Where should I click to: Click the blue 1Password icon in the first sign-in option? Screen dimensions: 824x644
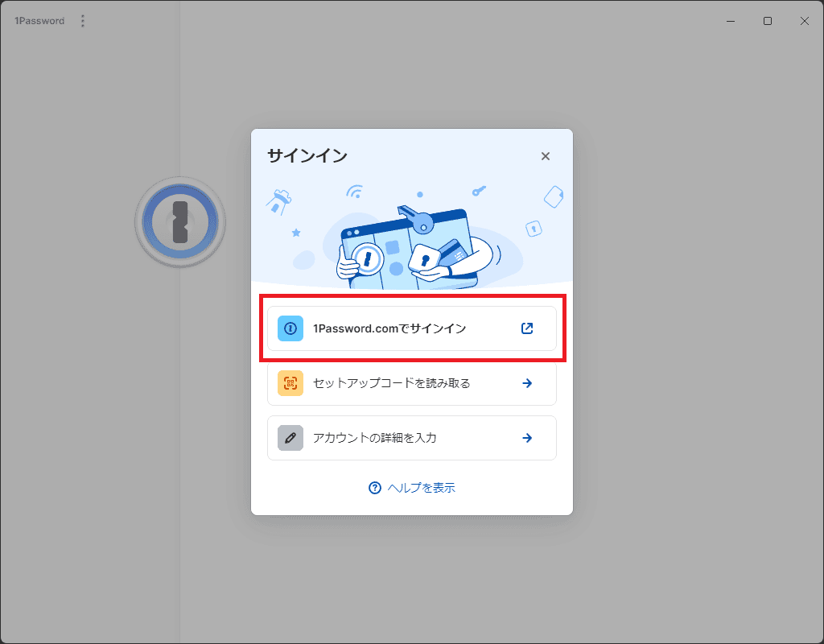click(290, 328)
